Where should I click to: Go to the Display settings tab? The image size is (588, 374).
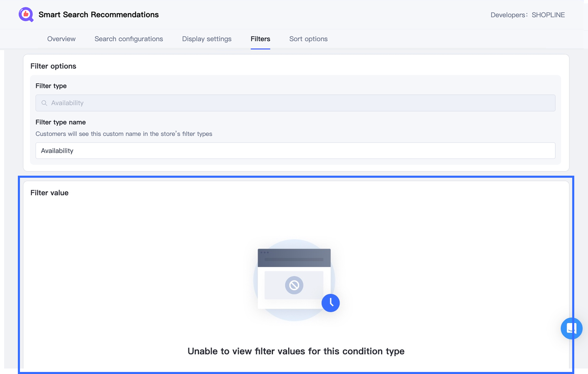coord(206,39)
